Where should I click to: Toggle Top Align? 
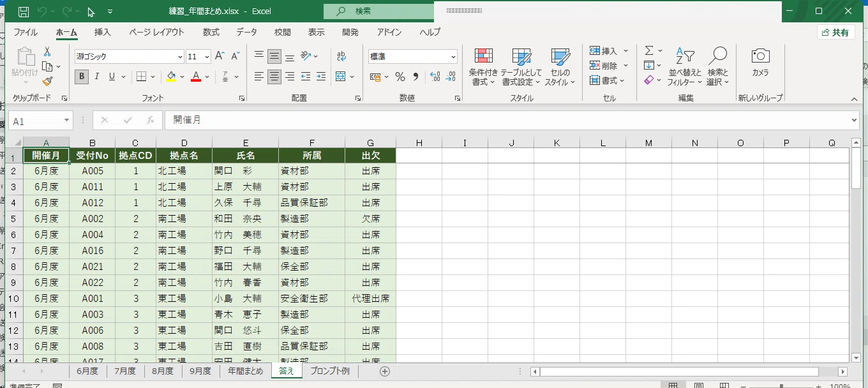click(259, 56)
